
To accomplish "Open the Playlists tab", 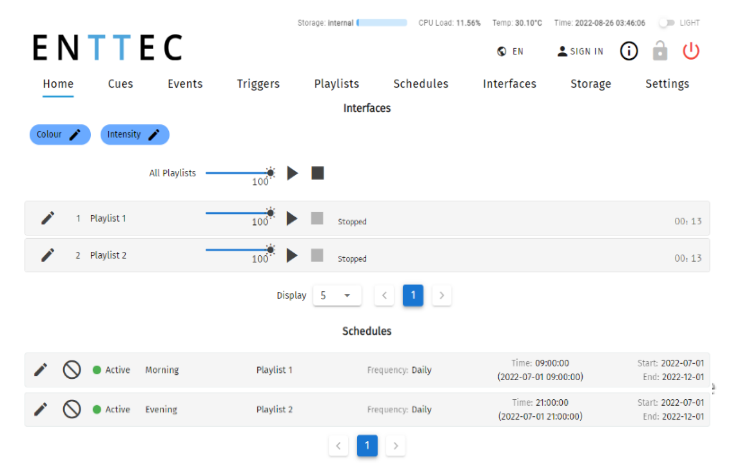I will [336, 84].
